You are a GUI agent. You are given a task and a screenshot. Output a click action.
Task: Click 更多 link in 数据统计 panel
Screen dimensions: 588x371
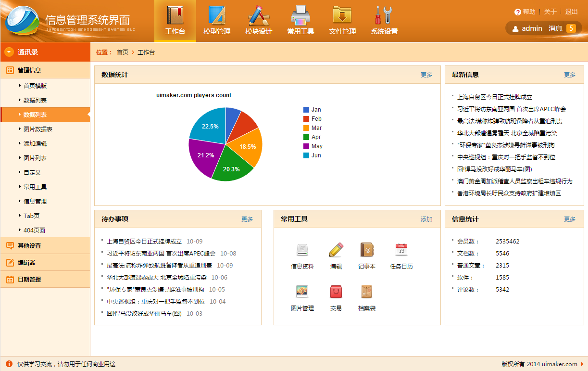click(426, 75)
